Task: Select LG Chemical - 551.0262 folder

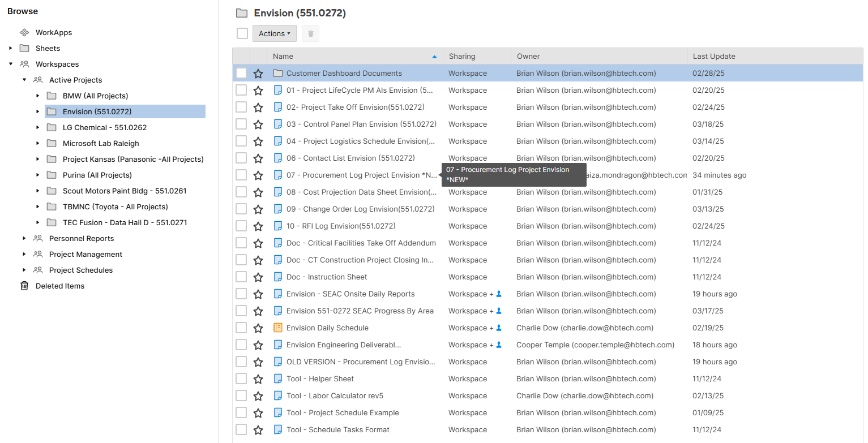Action: pos(104,127)
